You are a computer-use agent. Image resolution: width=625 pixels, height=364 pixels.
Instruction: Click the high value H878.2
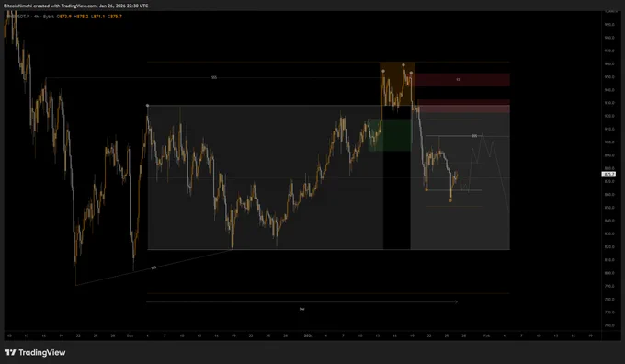click(x=81, y=17)
